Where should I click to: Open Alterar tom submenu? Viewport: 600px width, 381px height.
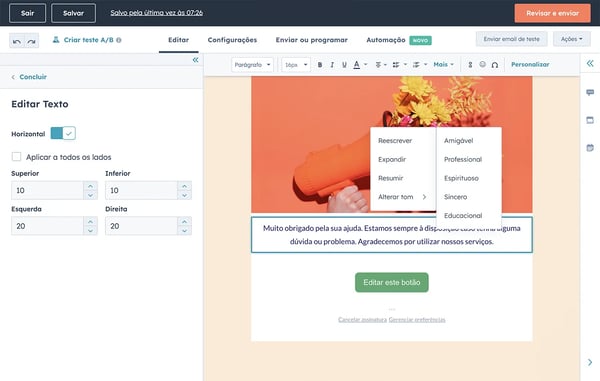(x=403, y=197)
